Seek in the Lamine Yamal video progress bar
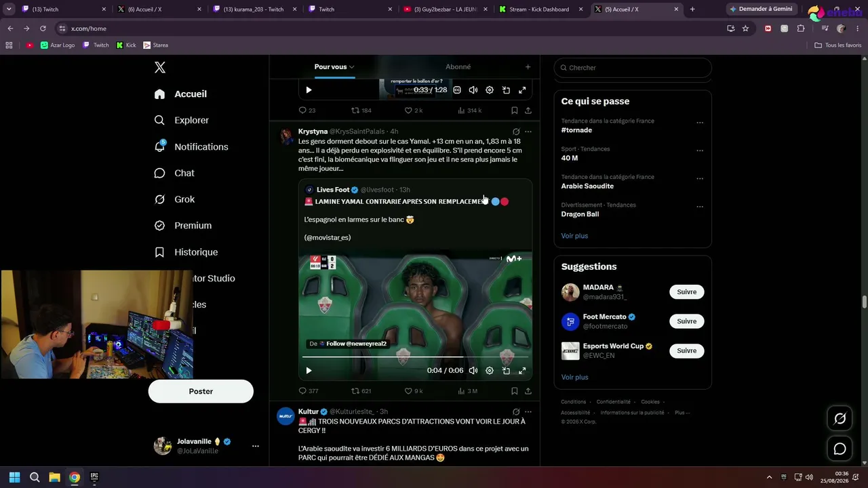Screen dimensions: 868x488 415,357
